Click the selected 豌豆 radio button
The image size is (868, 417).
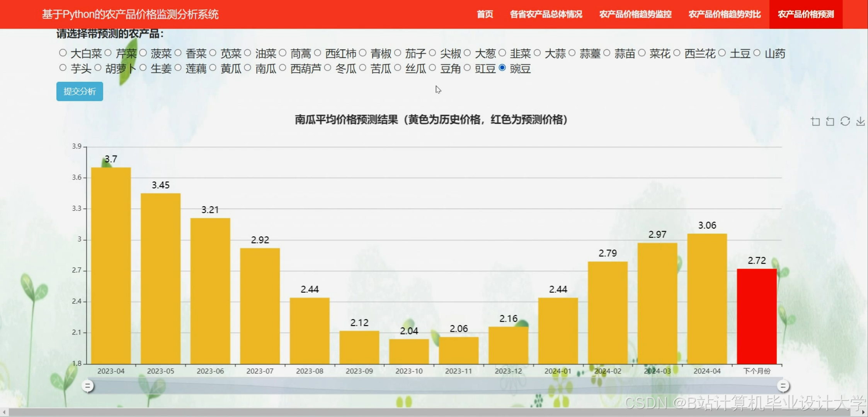click(x=502, y=68)
